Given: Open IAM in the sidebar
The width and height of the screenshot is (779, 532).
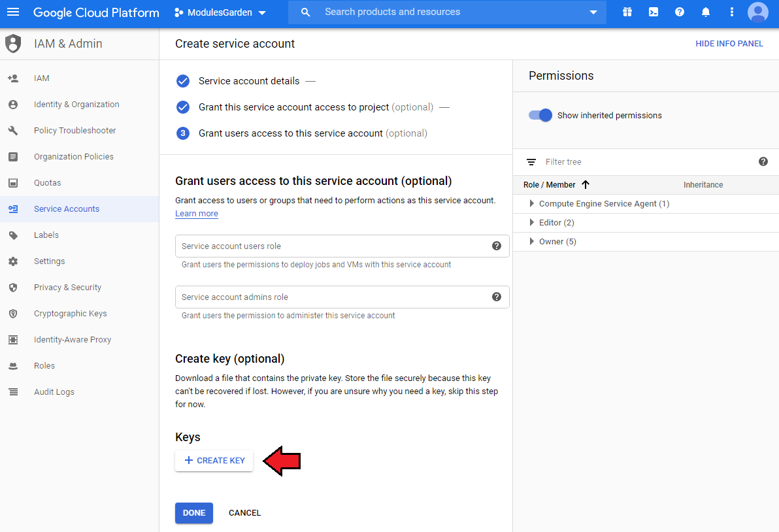Looking at the screenshot, I should point(42,78).
